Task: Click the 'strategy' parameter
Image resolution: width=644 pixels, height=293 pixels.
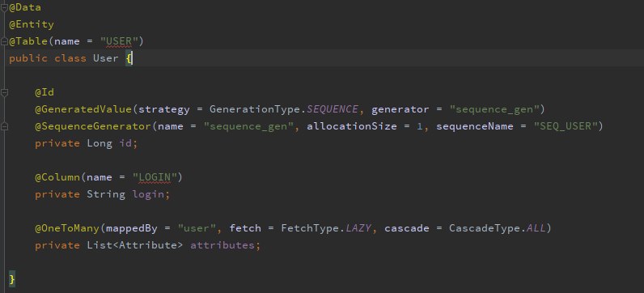Action: click(x=164, y=109)
